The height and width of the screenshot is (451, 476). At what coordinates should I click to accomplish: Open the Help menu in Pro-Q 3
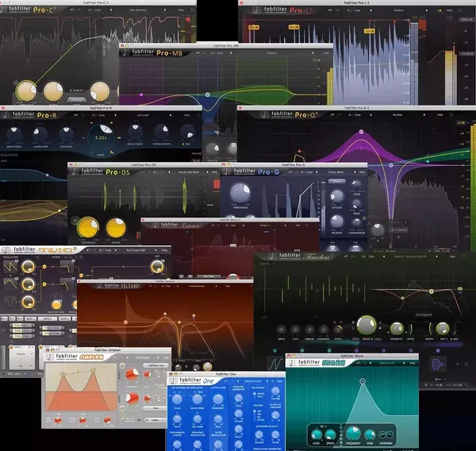(440, 115)
